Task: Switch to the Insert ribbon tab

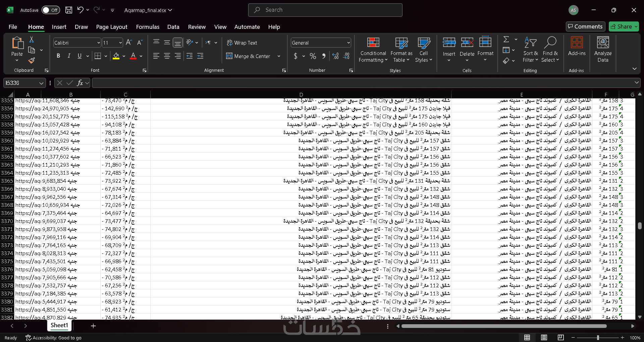Action: tap(59, 27)
